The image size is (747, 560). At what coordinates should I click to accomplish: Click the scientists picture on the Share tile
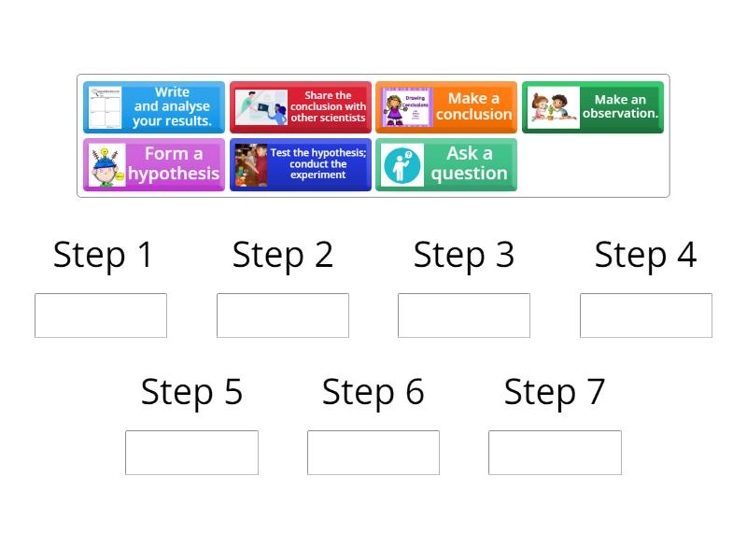tap(261, 107)
